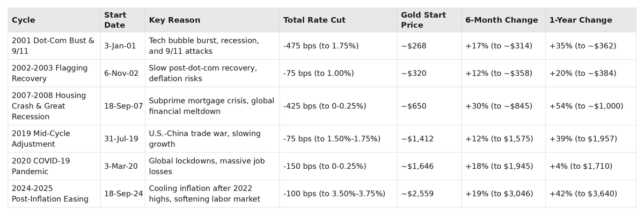Click the 2002-2003 Flagging Recovery cell

point(49,73)
